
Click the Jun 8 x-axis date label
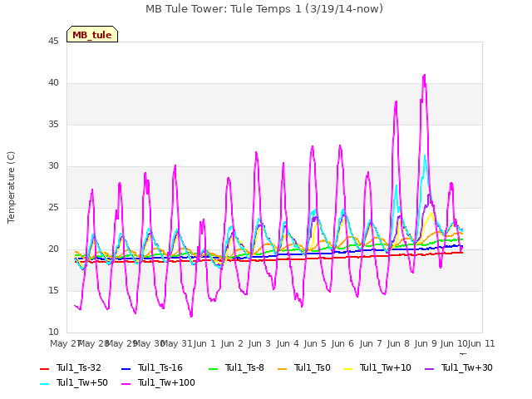(x=398, y=343)
